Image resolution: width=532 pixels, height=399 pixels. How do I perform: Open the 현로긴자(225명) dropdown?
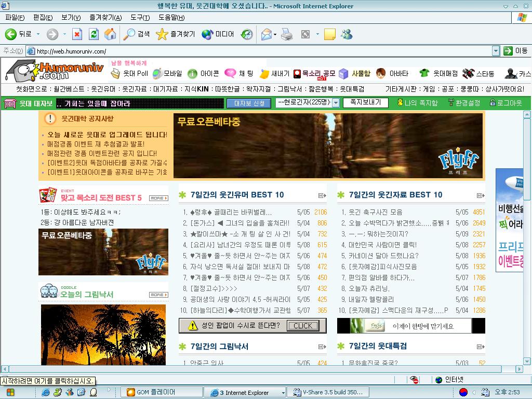tap(336, 103)
